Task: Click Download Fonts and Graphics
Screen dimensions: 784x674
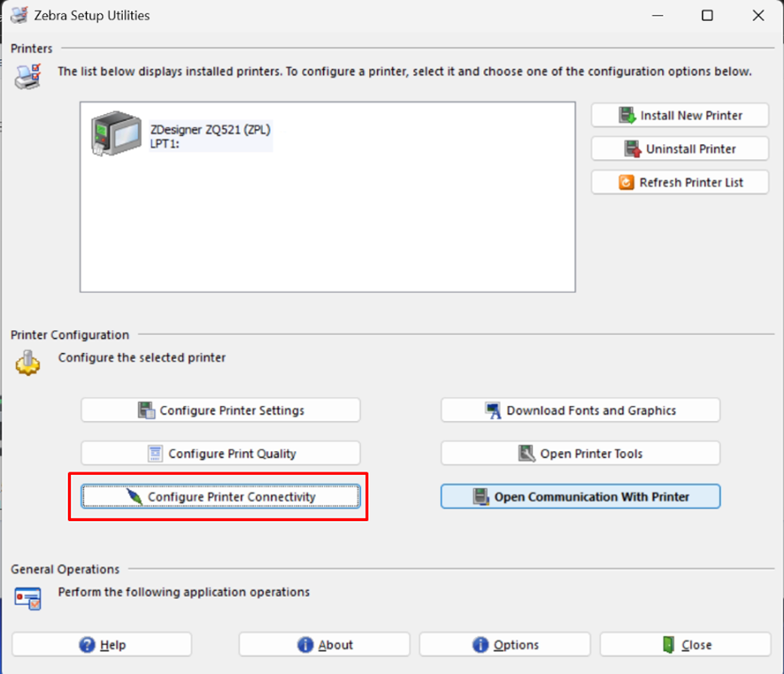Action: [x=580, y=410]
